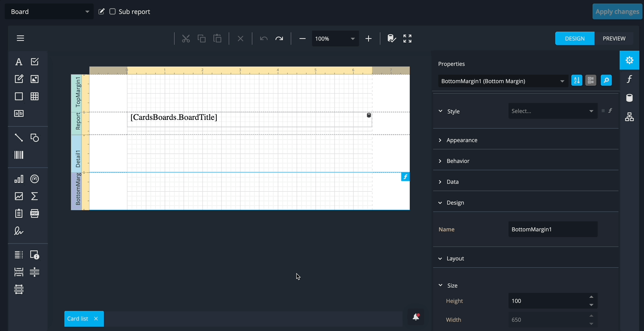
Task: Decrease Height with down stepper arrow
Action: pyautogui.click(x=591, y=305)
